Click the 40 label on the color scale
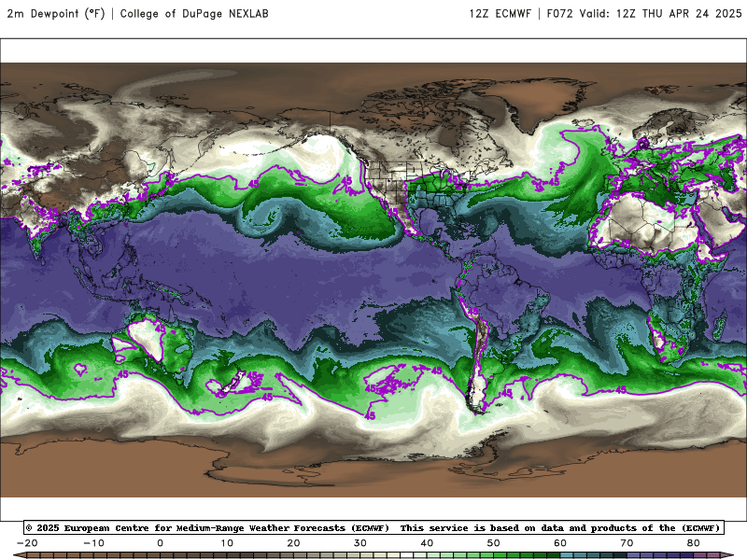This screenshot has height=560, width=747. pos(427,543)
